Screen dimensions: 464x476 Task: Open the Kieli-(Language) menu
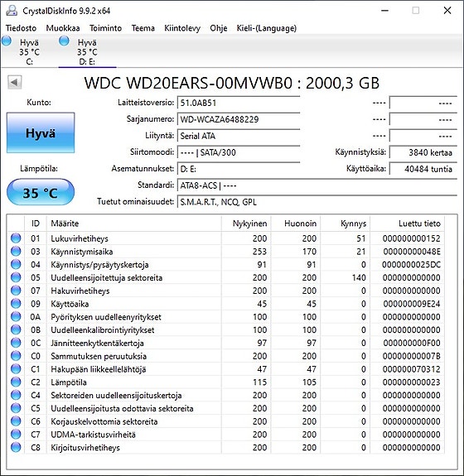click(x=267, y=28)
